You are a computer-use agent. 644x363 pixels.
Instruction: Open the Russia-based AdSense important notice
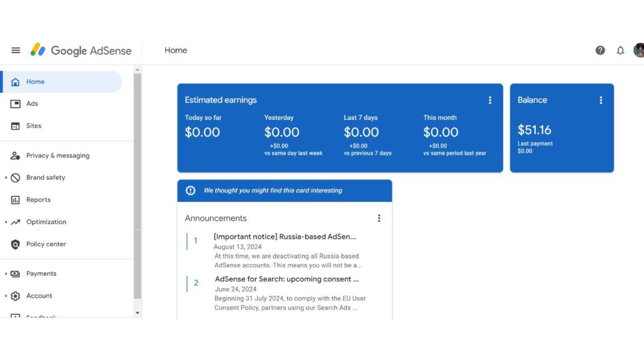click(x=285, y=237)
